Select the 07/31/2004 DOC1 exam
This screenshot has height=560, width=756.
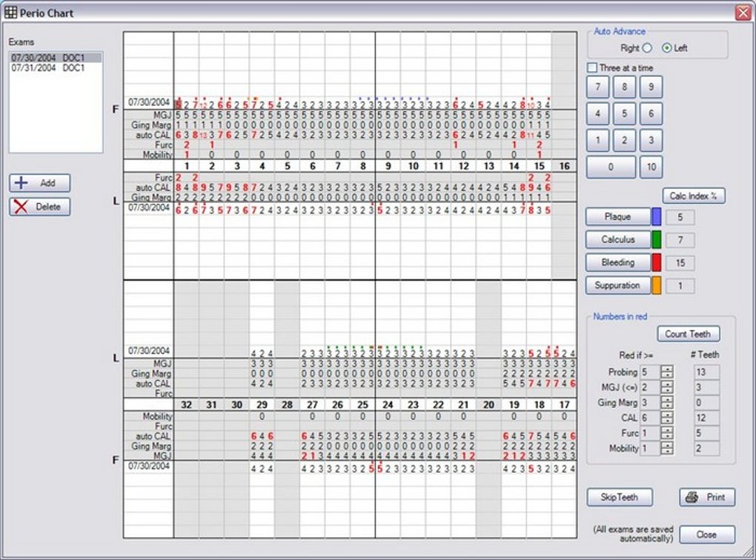click(x=56, y=68)
